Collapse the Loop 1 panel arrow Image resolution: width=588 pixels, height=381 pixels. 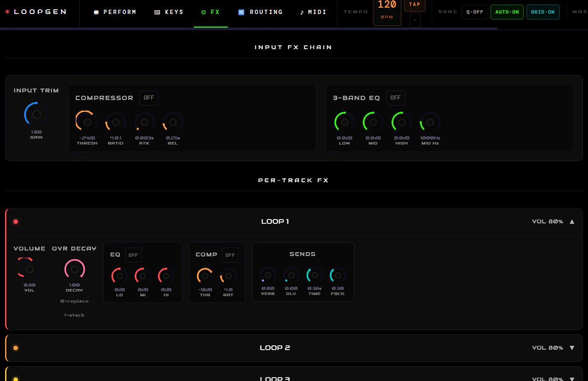click(572, 222)
